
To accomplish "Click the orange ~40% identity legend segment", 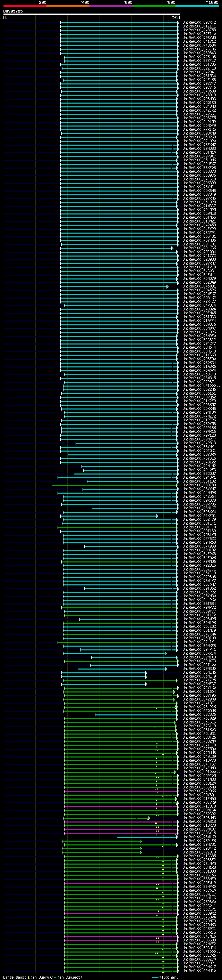I will coord(68,6).
